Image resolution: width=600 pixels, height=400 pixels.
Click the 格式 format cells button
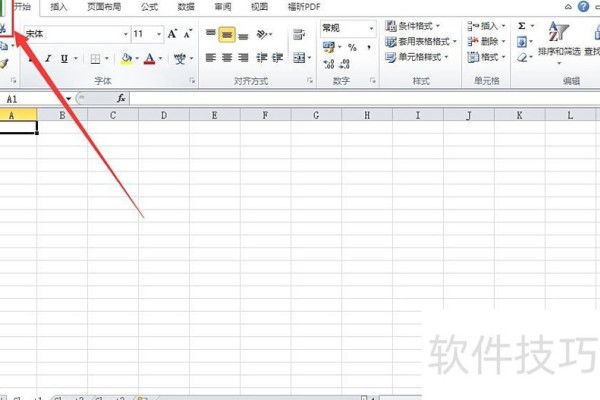(x=486, y=57)
